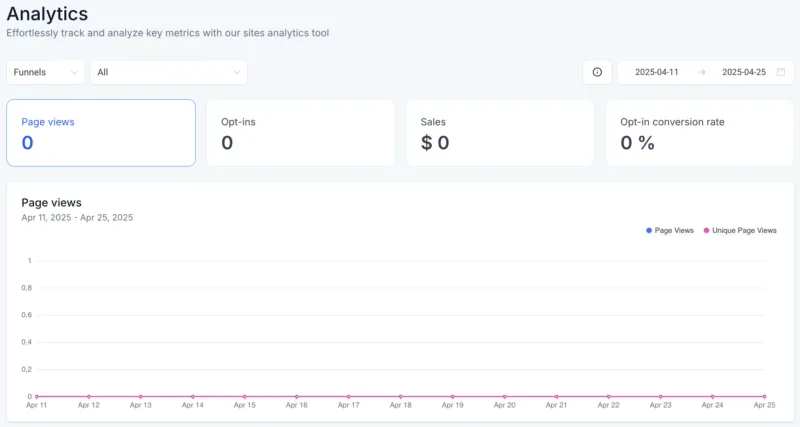Image resolution: width=800 pixels, height=427 pixels.
Task: Edit the end date 2025-04-25
Action: click(x=744, y=72)
